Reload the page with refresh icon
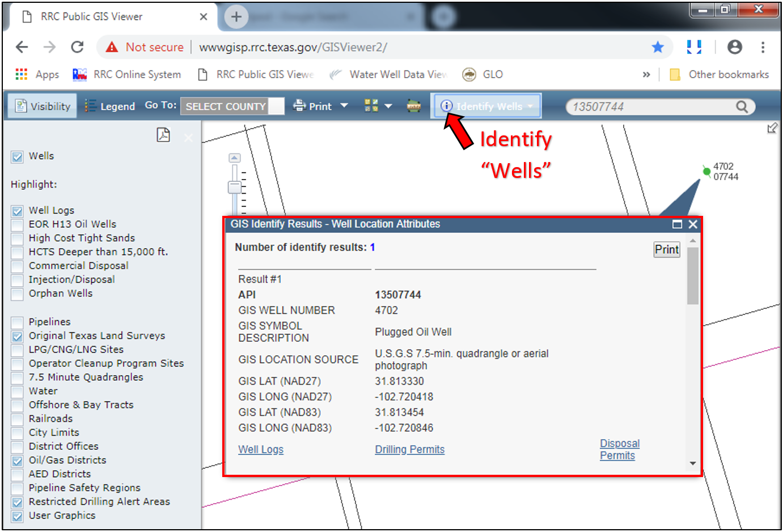This screenshot has width=783, height=532. (77, 47)
